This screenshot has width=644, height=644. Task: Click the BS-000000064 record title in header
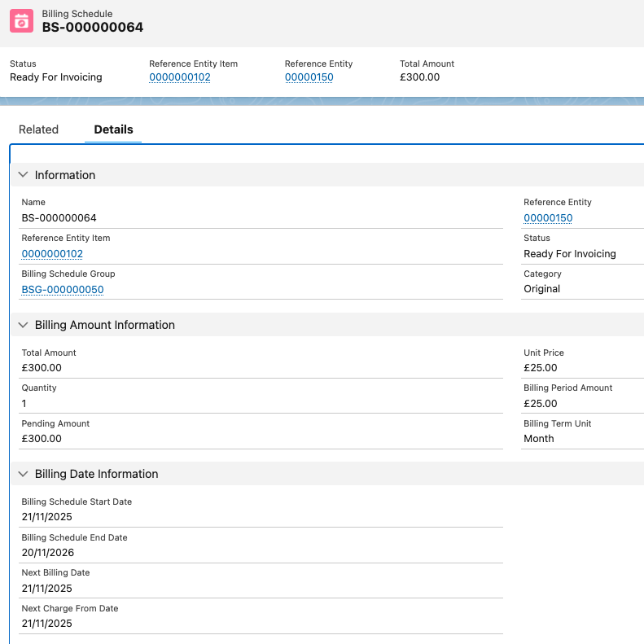93,28
